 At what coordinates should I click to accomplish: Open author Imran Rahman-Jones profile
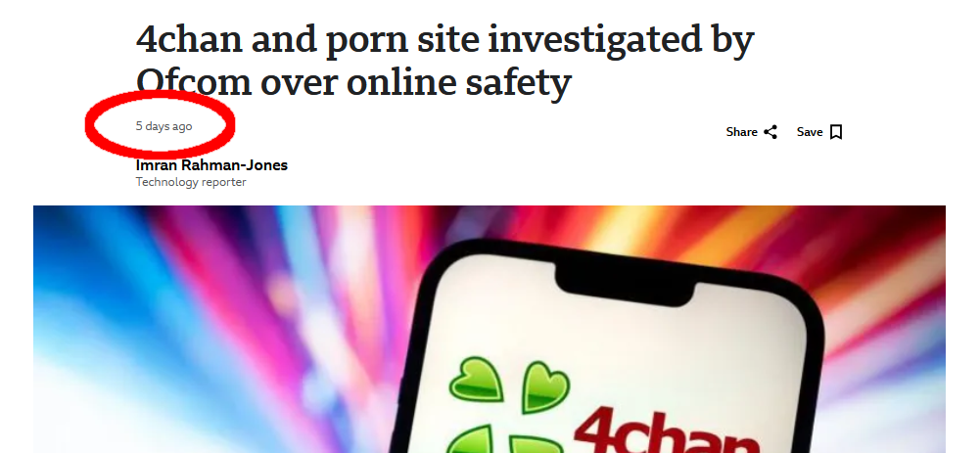(211, 165)
